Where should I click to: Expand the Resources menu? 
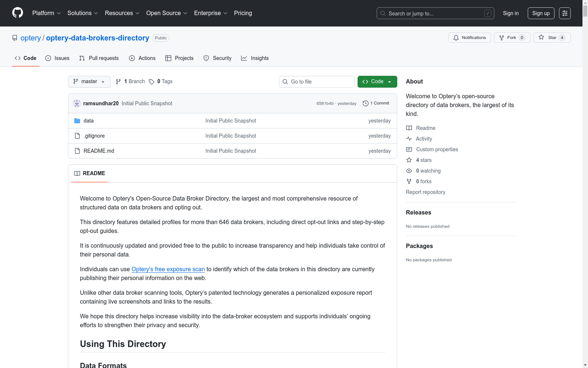pos(122,13)
